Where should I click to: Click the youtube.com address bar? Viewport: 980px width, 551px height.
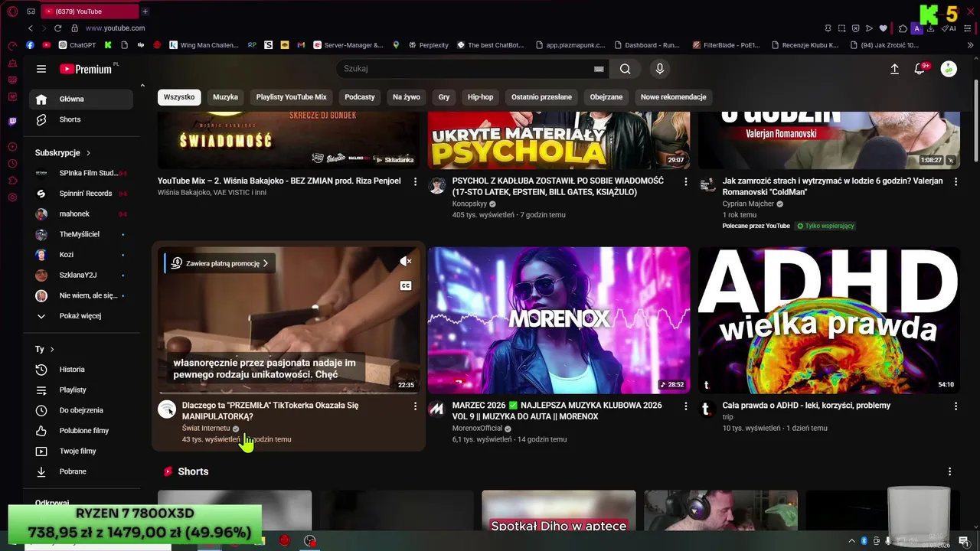click(115, 28)
